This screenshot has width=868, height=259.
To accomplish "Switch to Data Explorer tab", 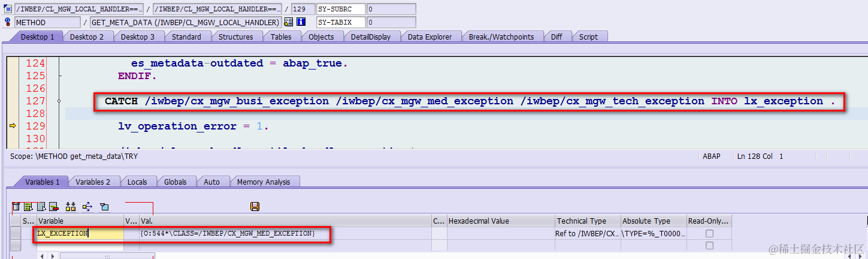I will pyautogui.click(x=430, y=37).
